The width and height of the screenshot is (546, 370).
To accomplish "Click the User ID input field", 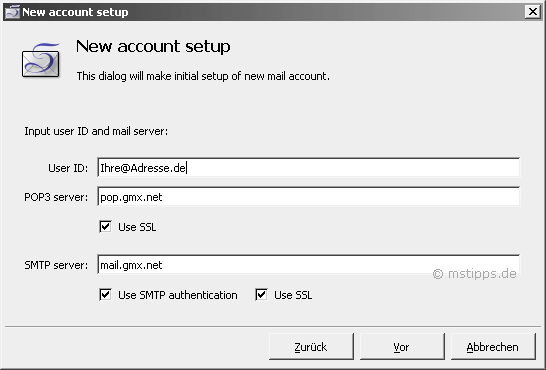I will coord(309,168).
